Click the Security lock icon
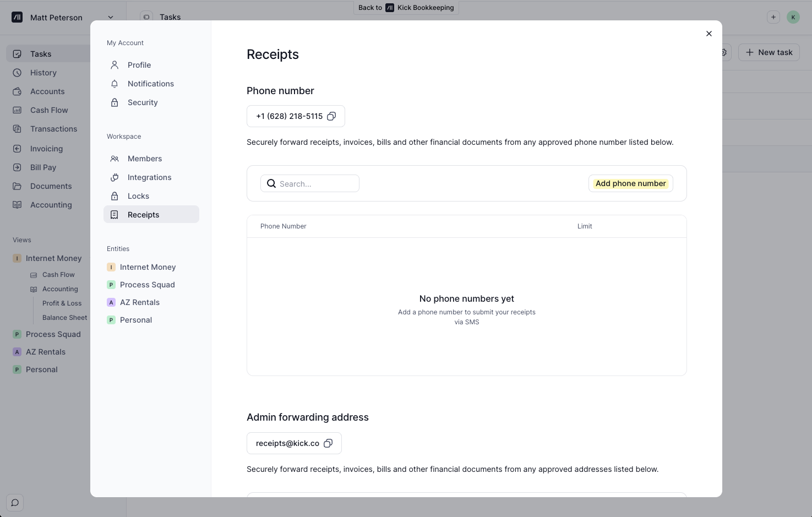The height and width of the screenshot is (517, 812). pyautogui.click(x=115, y=102)
